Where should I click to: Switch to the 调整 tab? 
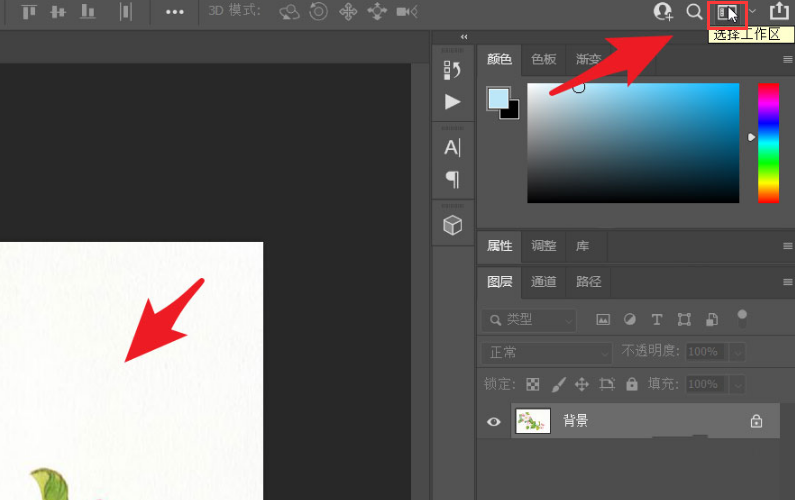(x=544, y=246)
